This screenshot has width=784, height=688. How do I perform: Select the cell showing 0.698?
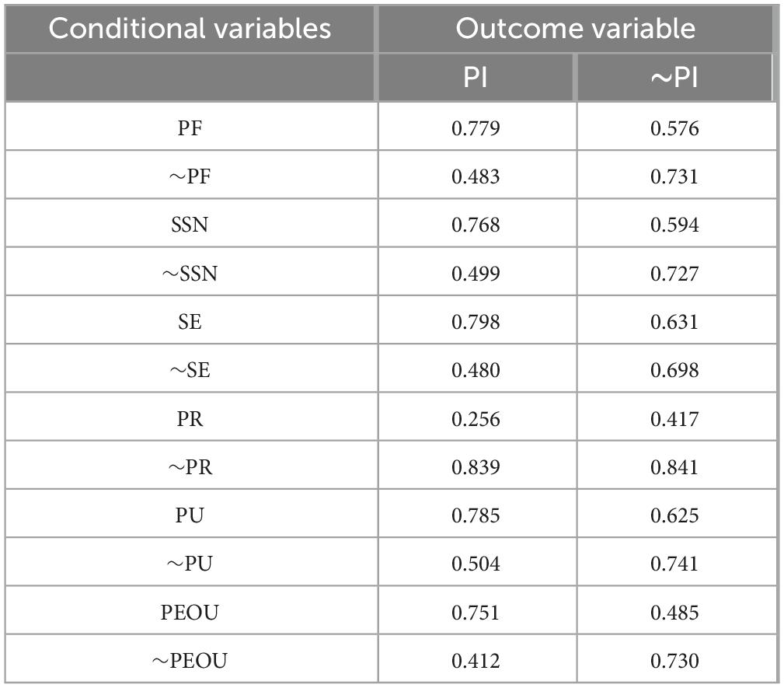(x=674, y=370)
